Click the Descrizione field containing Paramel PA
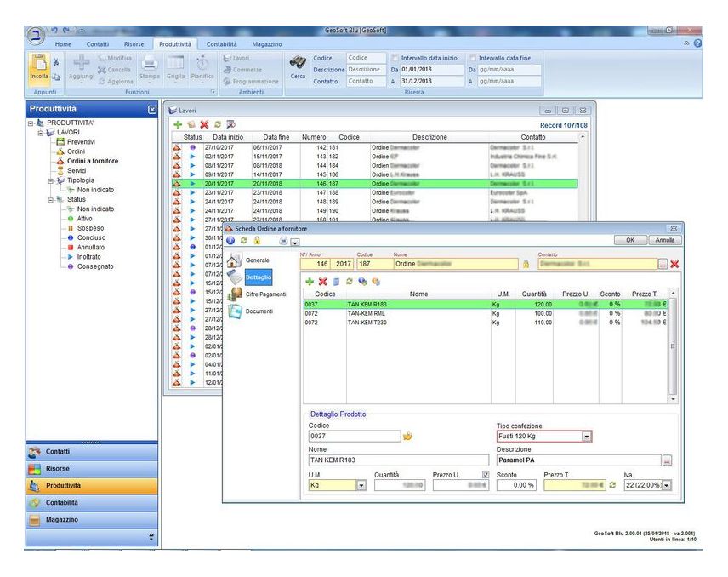 [x=578, y=460]
